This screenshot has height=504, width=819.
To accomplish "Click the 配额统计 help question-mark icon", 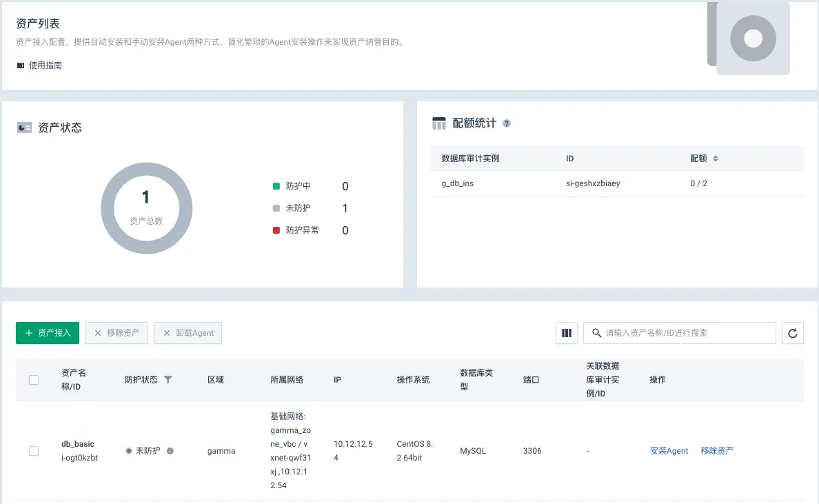I will 507,123.
